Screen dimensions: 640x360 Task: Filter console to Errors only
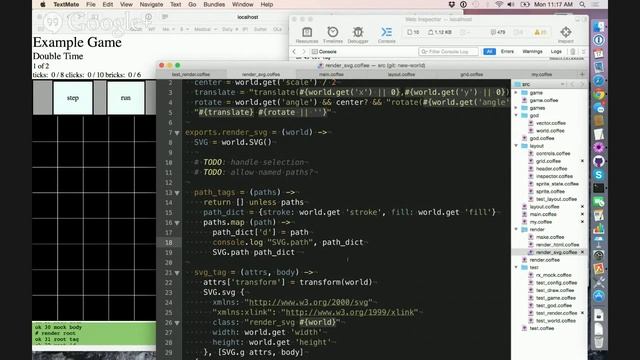(507, 51)
